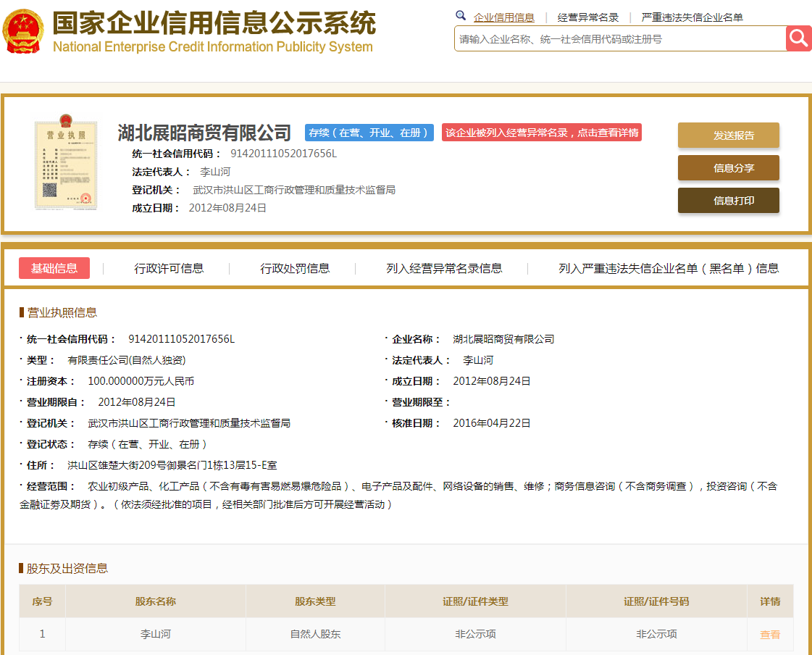View the 列入经营异常名录信息 tab
The width and height of the screenshot is (812, 655).
click(x=445, y=268)
